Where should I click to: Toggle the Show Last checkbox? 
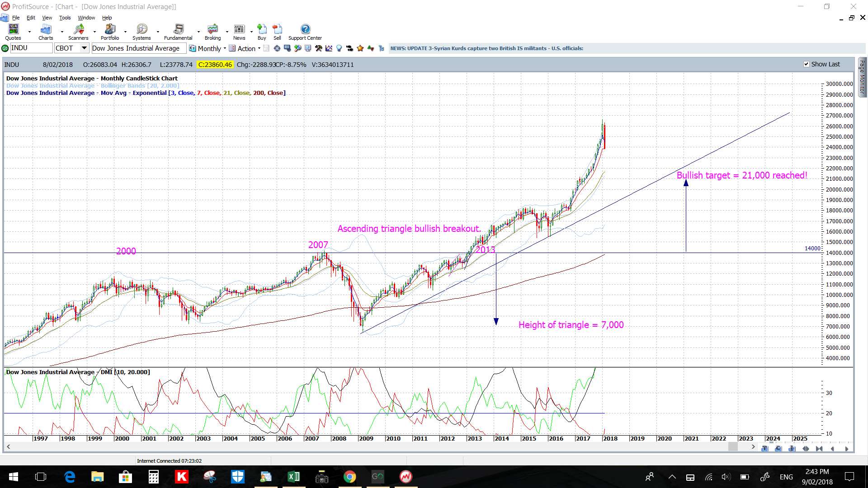(806, 64)
